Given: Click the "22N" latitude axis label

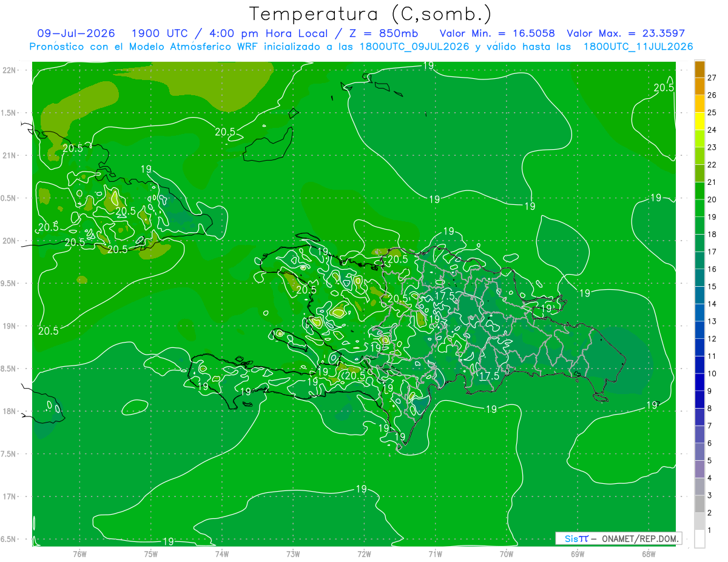Looking at the screenshot, I should (10, 70).
